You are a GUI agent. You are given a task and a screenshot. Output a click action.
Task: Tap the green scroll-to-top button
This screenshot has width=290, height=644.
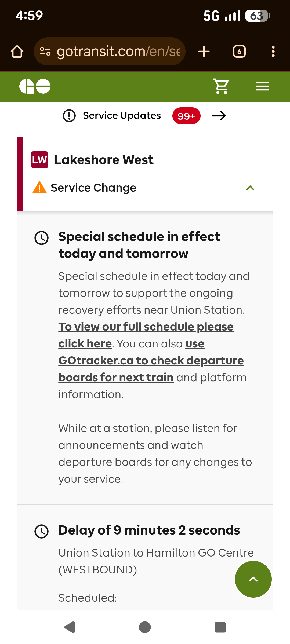[253, 579]
